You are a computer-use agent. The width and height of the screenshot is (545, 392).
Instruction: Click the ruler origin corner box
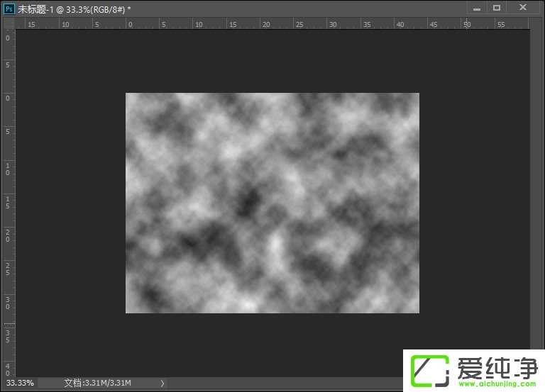click(x=9, y=24)
